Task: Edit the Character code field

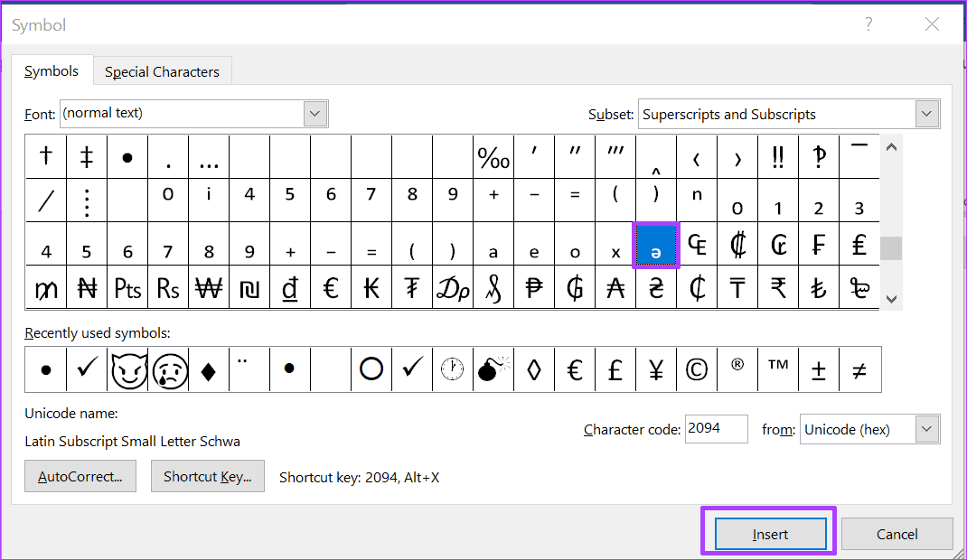Action: [x=716, y=429]
